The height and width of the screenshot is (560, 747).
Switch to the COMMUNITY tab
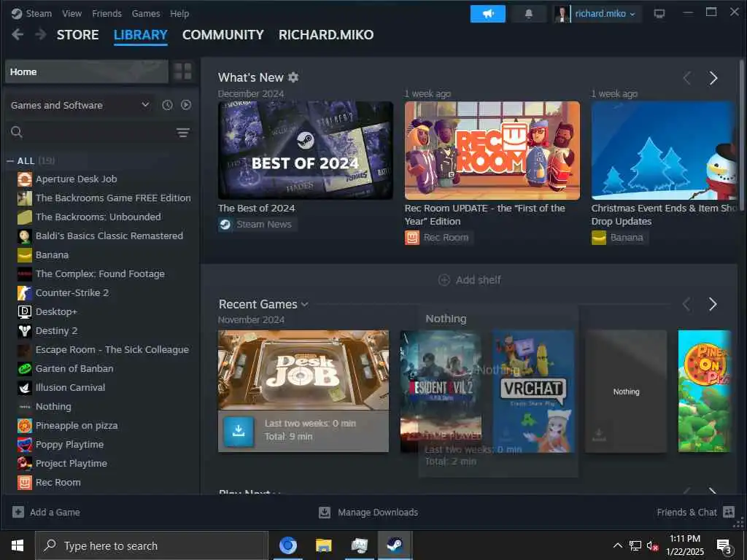(223, 35)
